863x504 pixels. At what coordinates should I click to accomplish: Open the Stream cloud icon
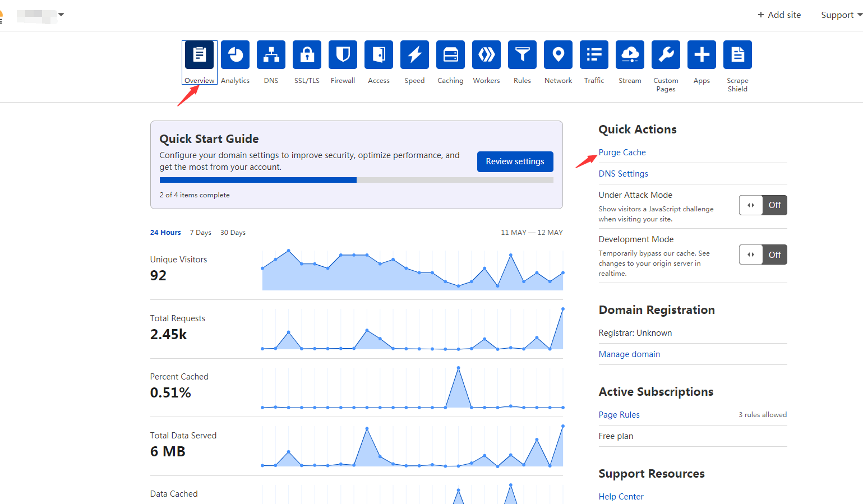click(630, 55)
